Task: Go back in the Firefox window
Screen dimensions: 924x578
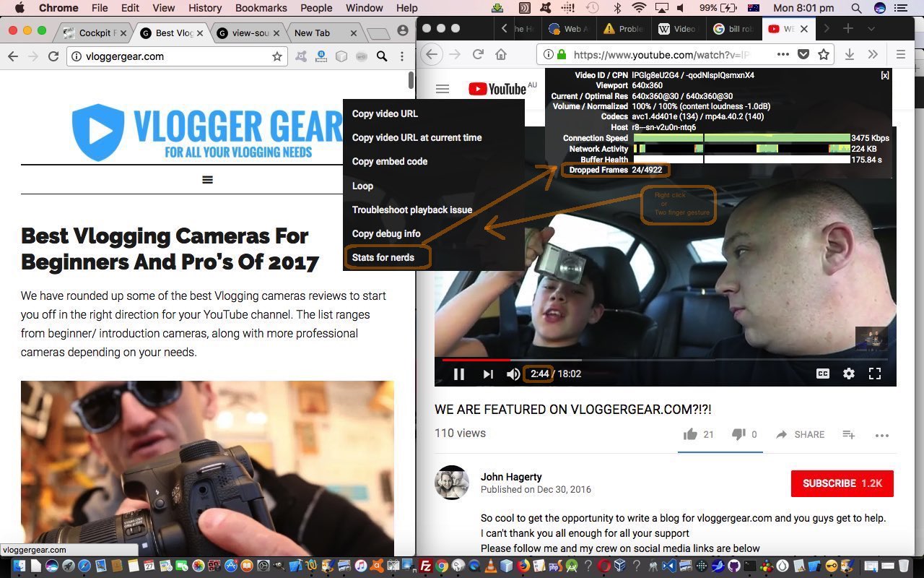Action: 431,54
